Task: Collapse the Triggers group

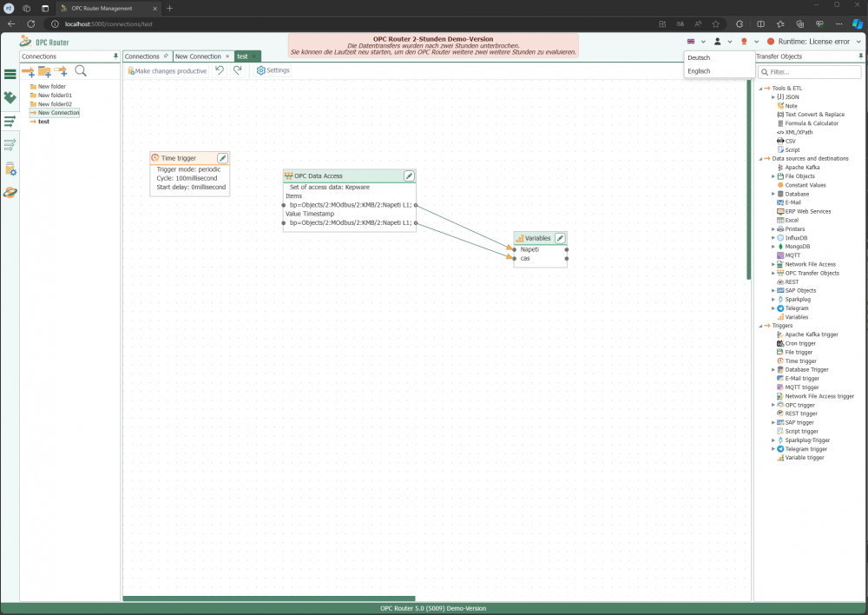Action: coord(760,326)
